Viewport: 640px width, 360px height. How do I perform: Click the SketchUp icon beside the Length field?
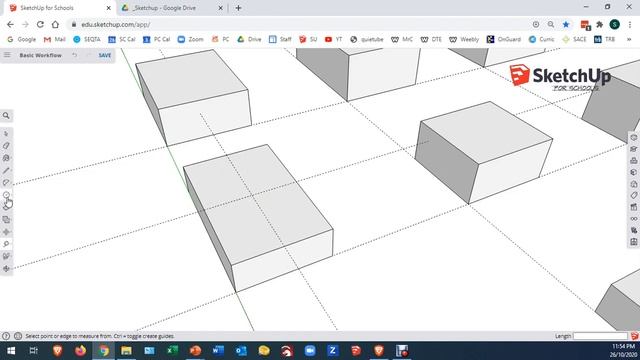tap(634, 336)
